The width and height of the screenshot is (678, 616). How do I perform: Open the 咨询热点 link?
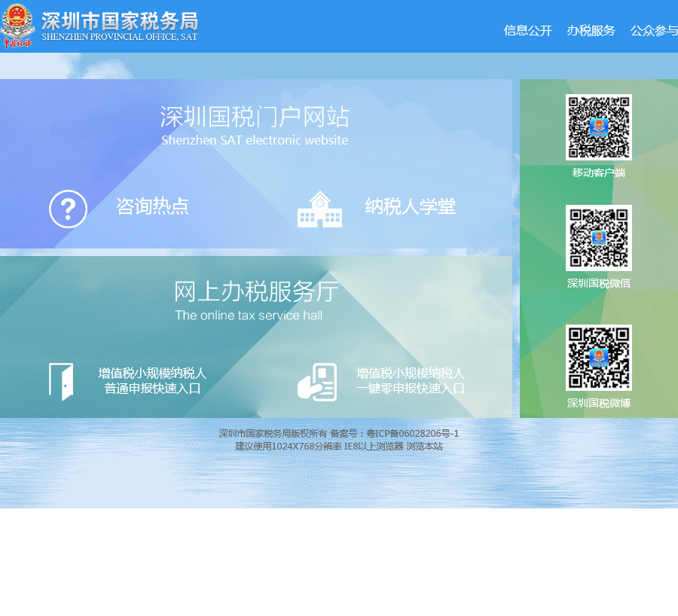click(153, 206)
